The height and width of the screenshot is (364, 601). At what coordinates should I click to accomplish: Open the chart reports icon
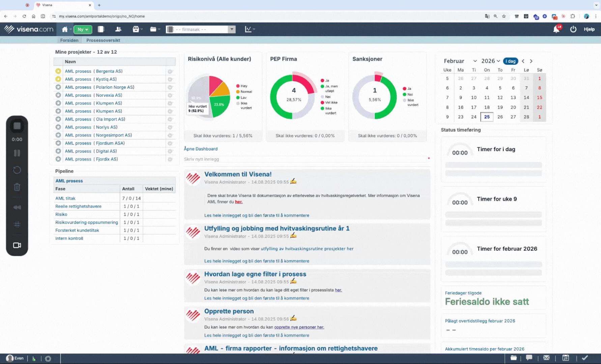pos(248,29)
